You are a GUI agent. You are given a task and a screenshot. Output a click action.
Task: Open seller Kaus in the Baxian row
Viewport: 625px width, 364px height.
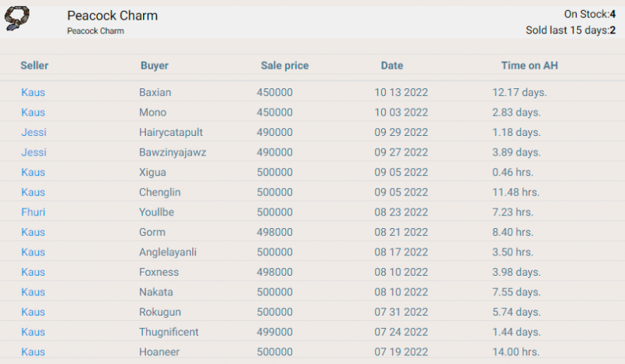click(x=33, y=92)
